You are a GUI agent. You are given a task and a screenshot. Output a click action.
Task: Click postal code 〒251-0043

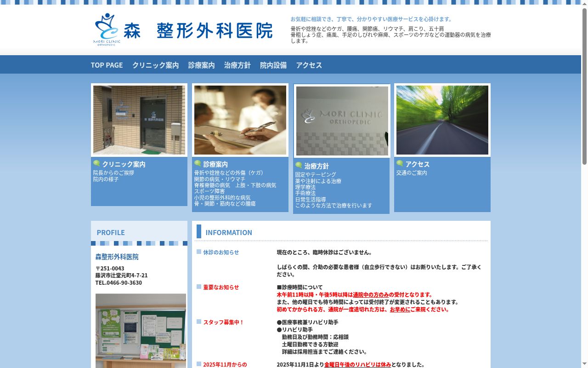click(x=110, y=268)
